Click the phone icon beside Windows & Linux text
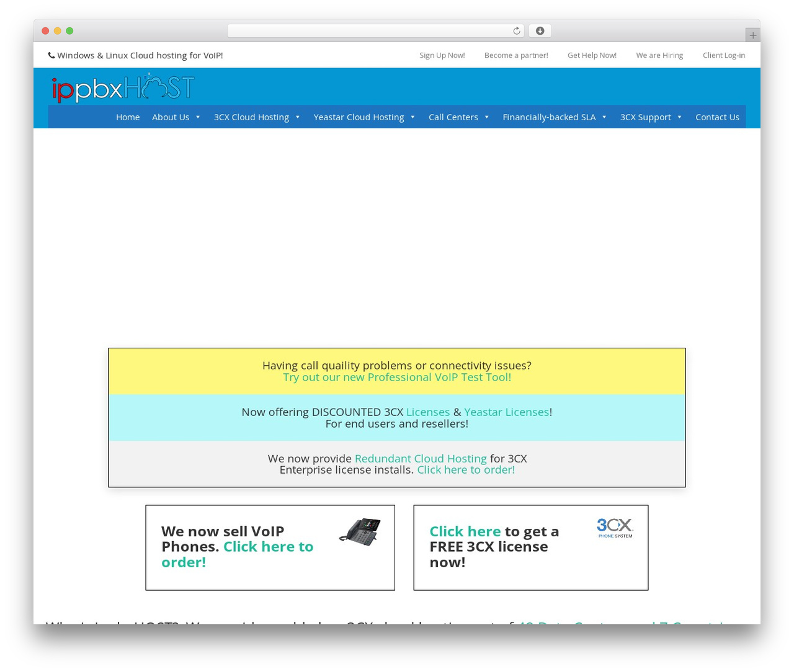Screen dimensions: 794x672 point(51,55)
